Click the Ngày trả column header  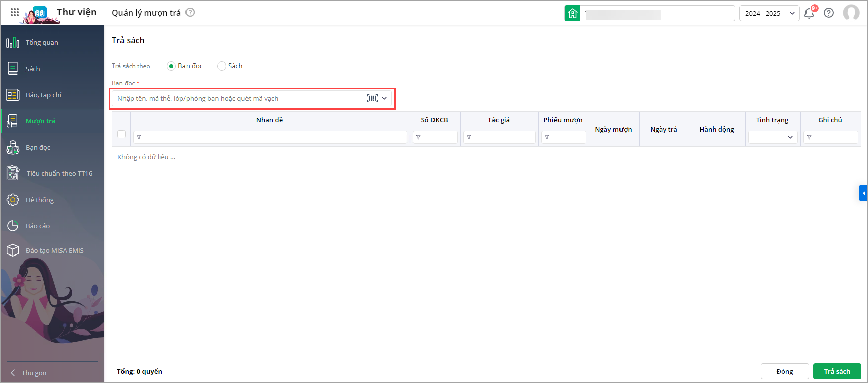pyautogui.click(x=664, y=130)
